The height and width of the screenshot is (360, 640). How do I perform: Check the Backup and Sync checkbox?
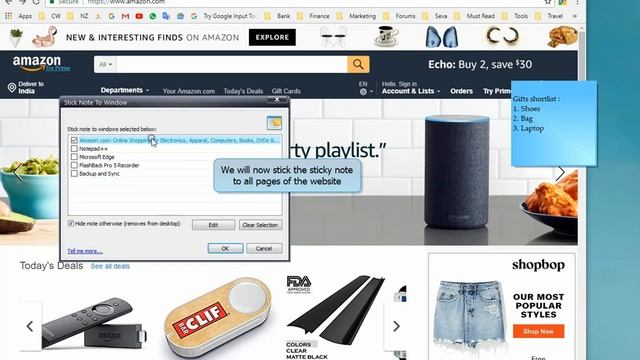74,173
